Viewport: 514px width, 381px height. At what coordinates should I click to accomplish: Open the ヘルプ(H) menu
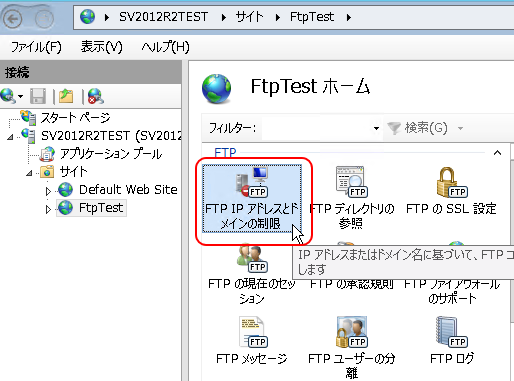pos(165,47)
